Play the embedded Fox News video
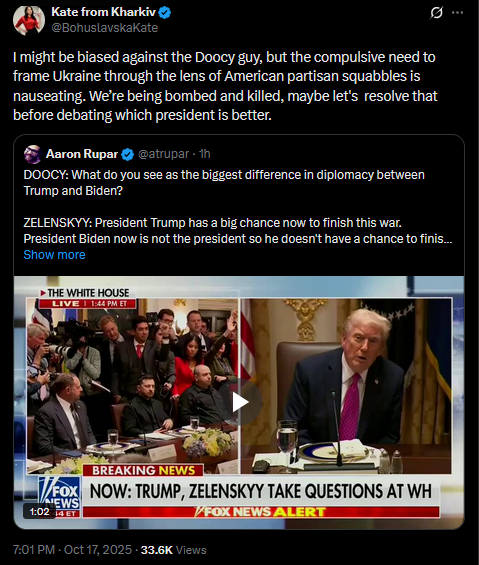 tap(240, 402)
